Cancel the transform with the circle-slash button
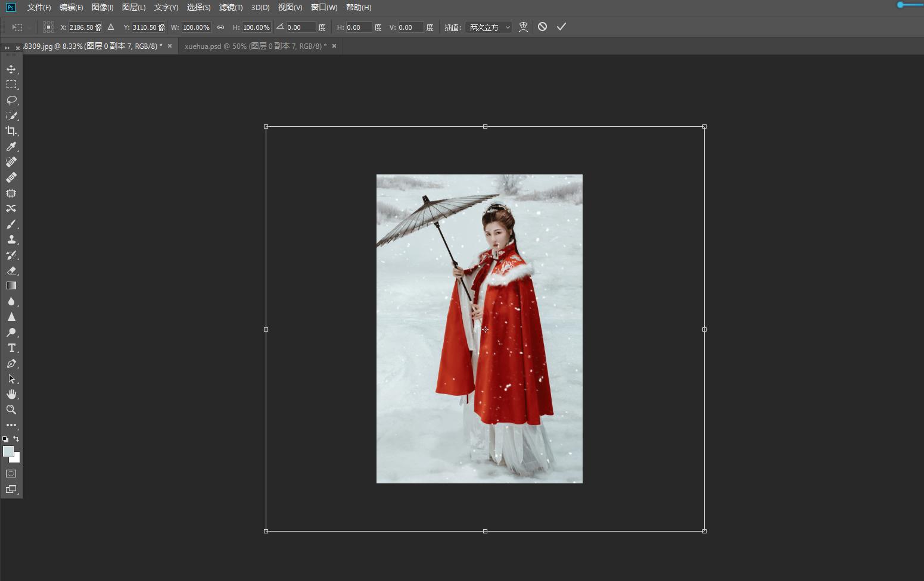The image size is (924, 581). tap(542, 27)
